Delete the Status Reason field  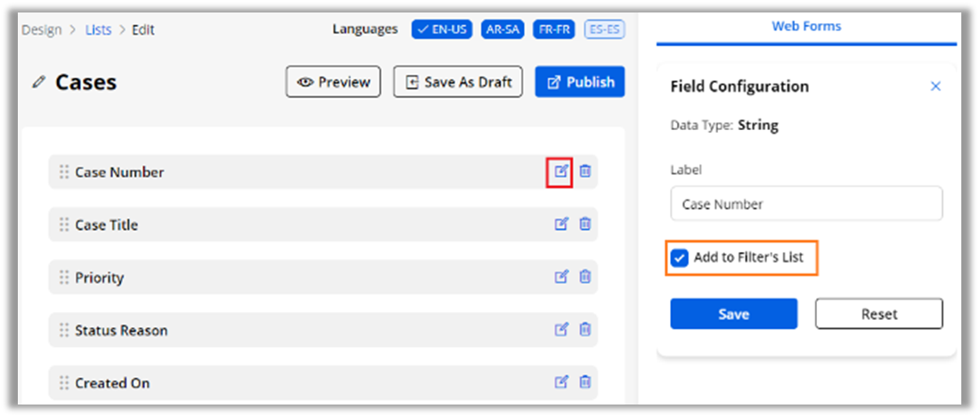[x=584, y=330]
